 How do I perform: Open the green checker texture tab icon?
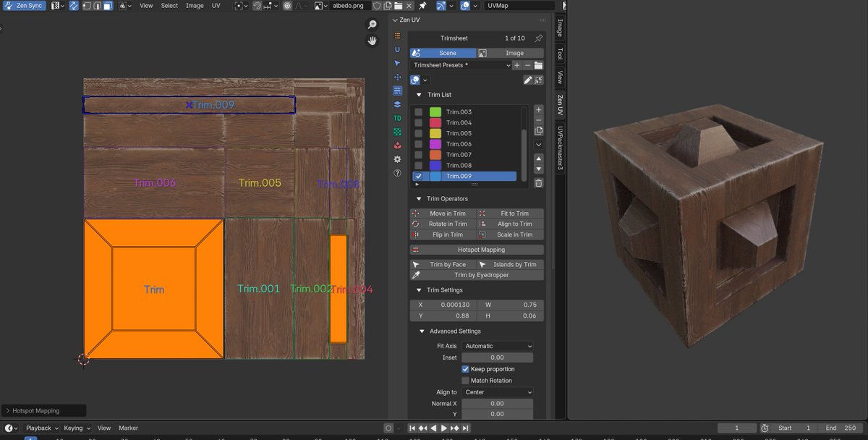(397, 132)
